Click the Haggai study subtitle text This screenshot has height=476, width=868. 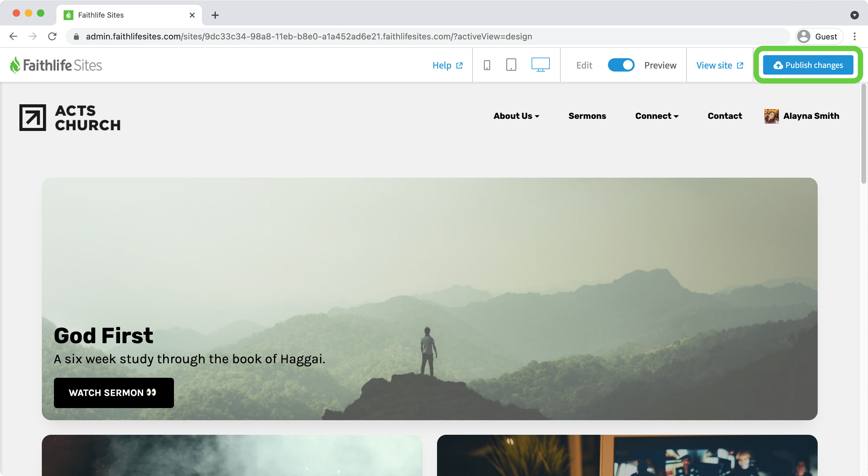click(189, 359)
